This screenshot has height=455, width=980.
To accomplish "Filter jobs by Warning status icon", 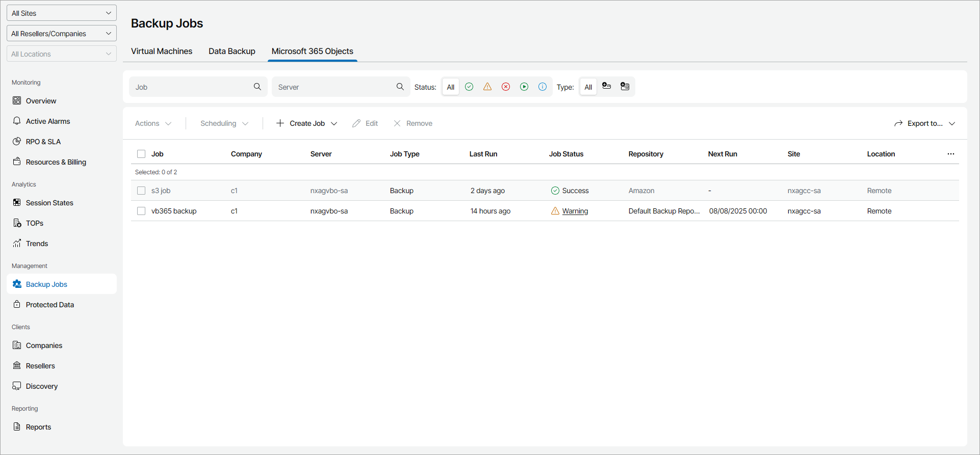I will click(487, 87).
